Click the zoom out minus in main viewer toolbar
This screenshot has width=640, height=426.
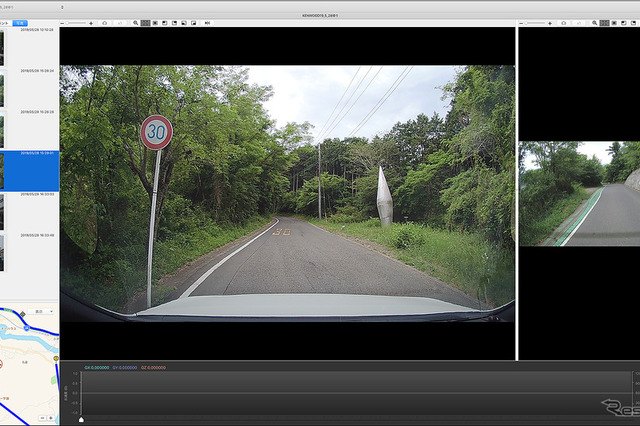62,23
